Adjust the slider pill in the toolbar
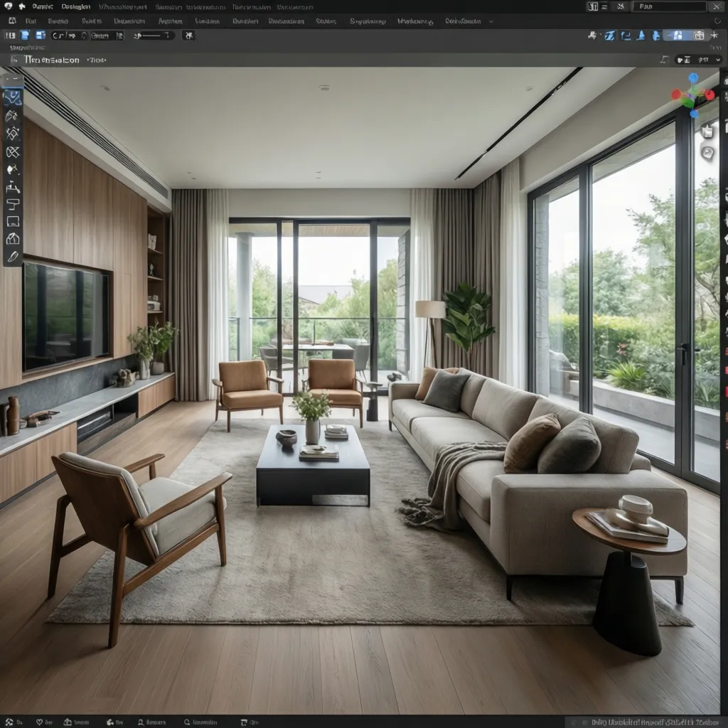728x728 pixels. (x=154, y=36)
